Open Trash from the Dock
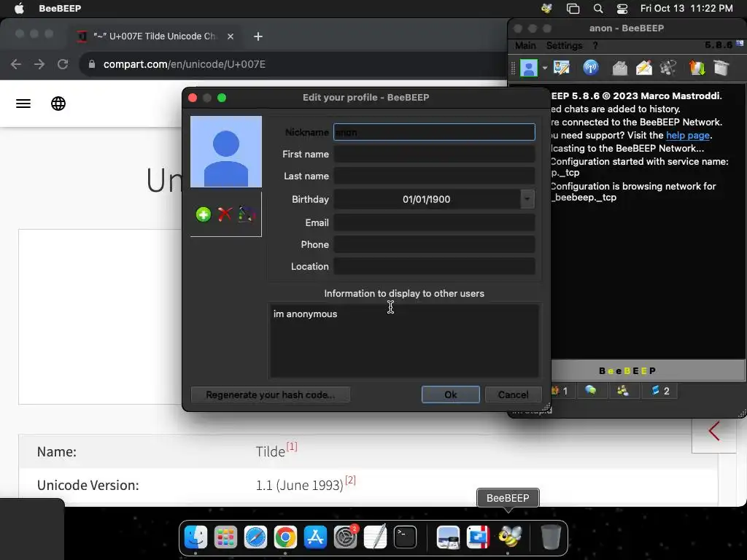The width and height of the screenshot is (747, 560). click(x=551, y=537)
